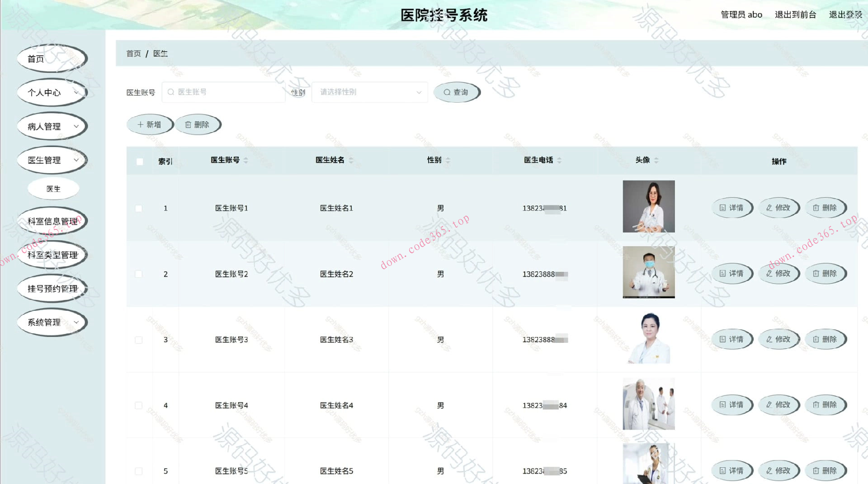Select 医生 in the sidebar
The image size is (868, 484).
click(53, 188)
